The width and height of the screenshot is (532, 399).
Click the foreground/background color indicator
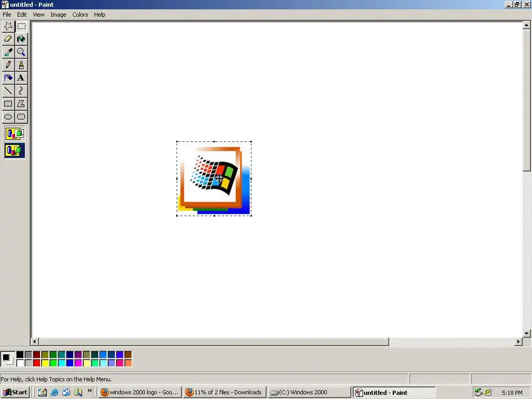point(7,359)
